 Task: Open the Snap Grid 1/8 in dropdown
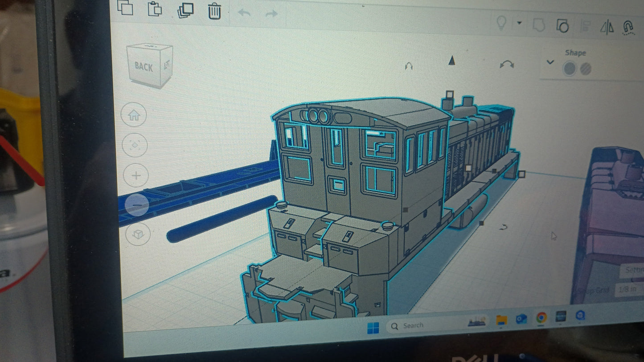tap(628, 290)
